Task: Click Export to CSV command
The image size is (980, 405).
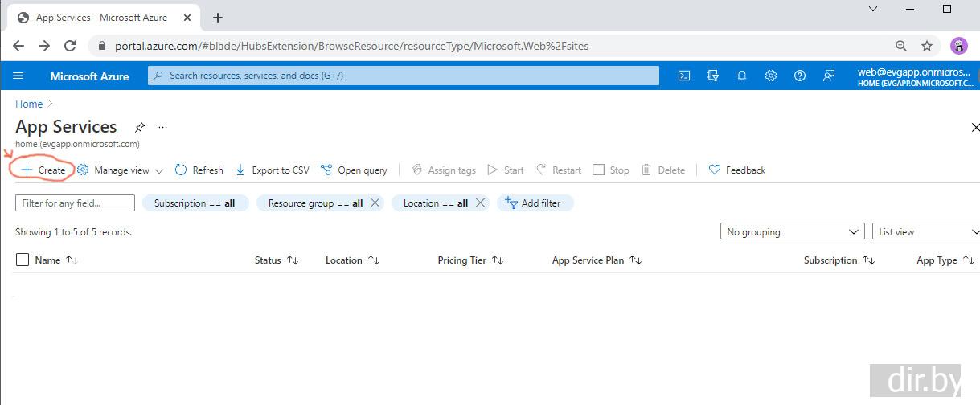Action: [x=273, y=170]
